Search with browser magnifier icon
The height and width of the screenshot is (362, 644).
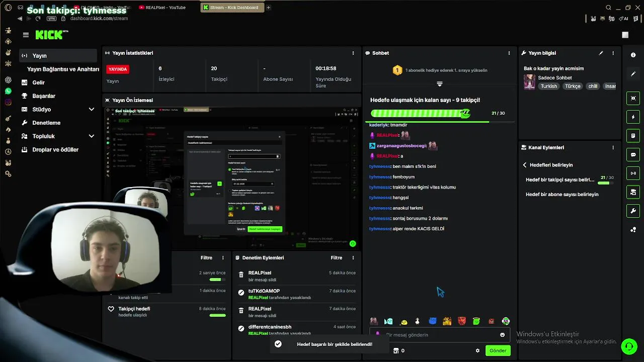[608, 8]
